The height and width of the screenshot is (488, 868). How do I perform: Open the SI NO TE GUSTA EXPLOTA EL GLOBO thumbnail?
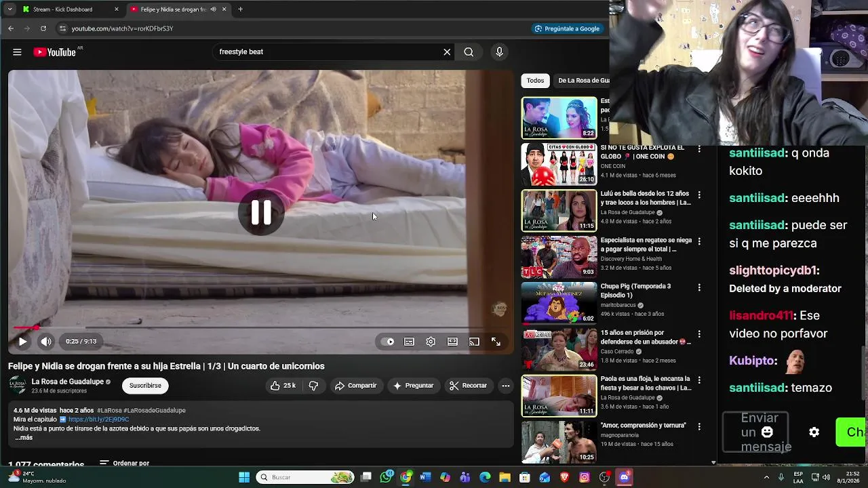pos(559,164)
